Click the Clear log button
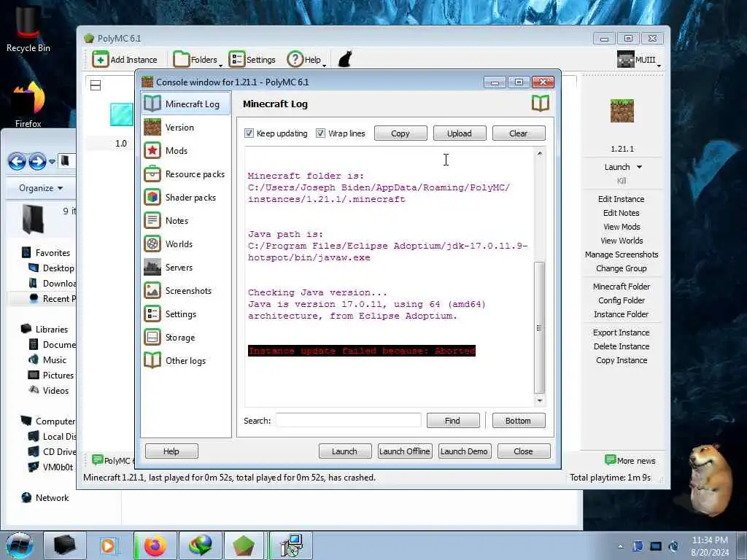The height and width of the screenshot is (560, 747). [x=519, y=133]
